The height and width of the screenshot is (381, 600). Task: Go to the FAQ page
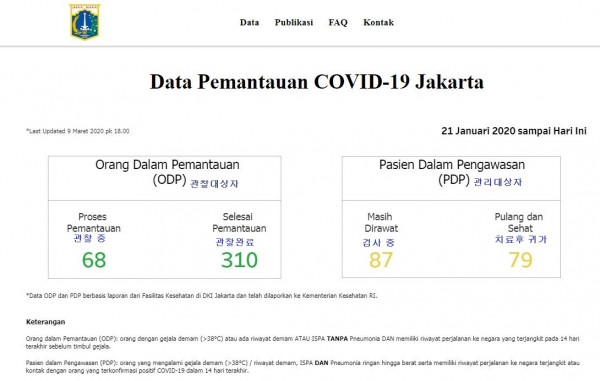pyautogui.click(x=338, y=23)
